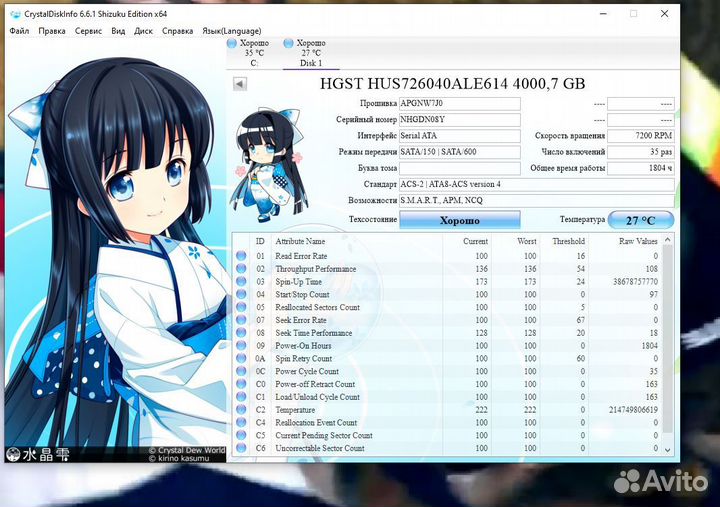Click the status icon for Seek Time Performance
The width and height of the screenshot is (720, 507).
[x=241, y=333]
